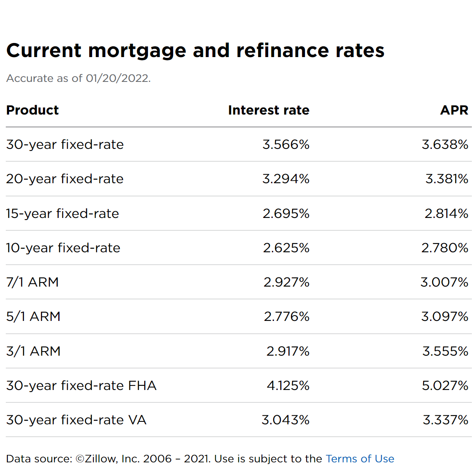Select the 30-year fixed-rate VA label
476x476 pixels.
click(x=76, y=420)
